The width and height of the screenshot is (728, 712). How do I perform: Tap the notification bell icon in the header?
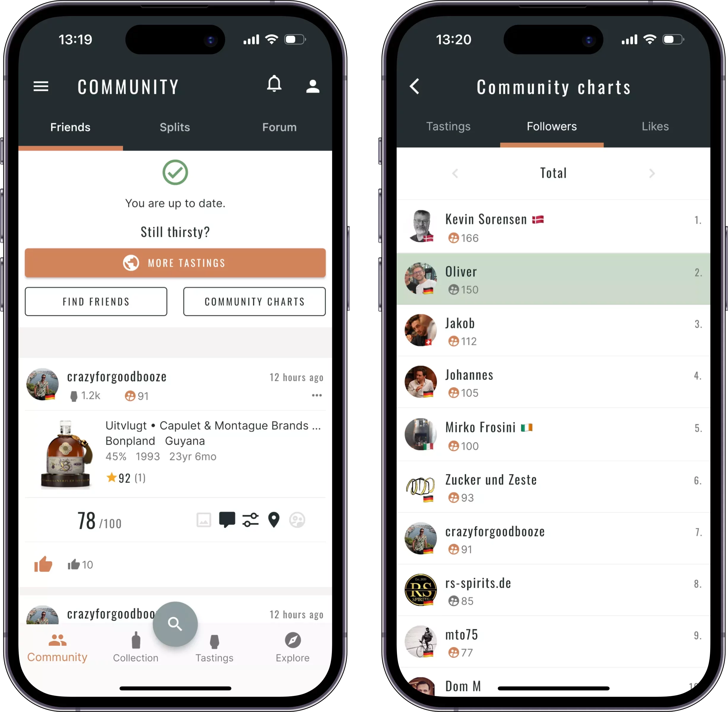click(275, 86)
